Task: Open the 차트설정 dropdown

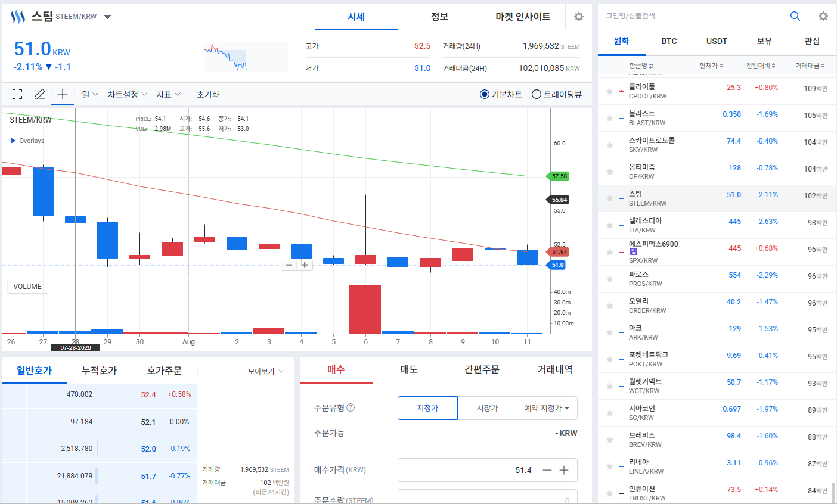Action: click(x=127, y=94)
